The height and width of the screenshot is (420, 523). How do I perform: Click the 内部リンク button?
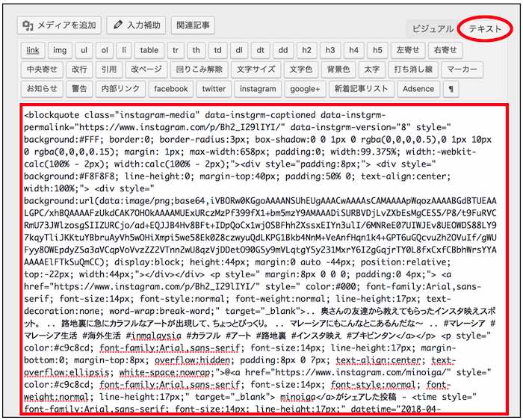click(120, 89)
